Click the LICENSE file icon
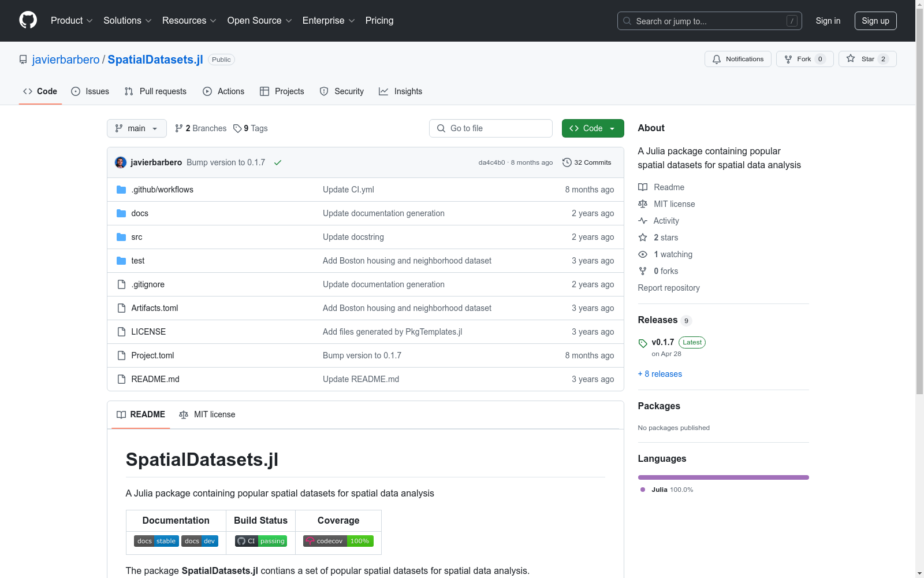 pyautogui.click(x=121, y=332)
